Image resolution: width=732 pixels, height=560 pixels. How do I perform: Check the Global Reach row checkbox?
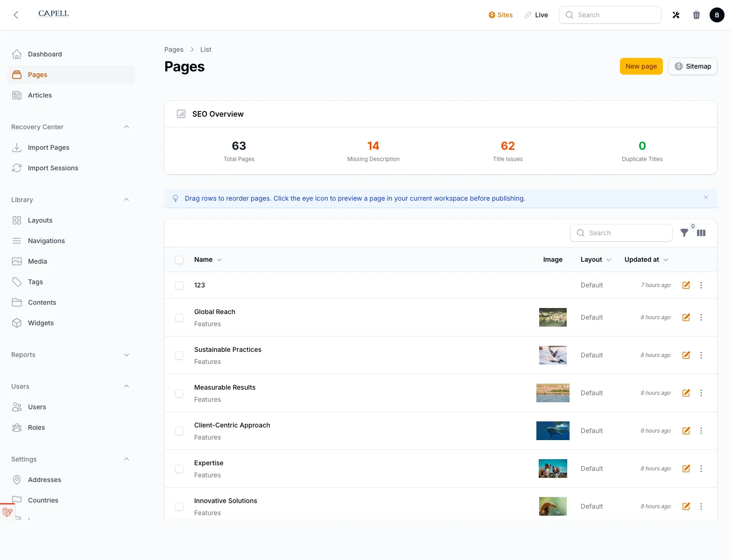click(179, 318)
